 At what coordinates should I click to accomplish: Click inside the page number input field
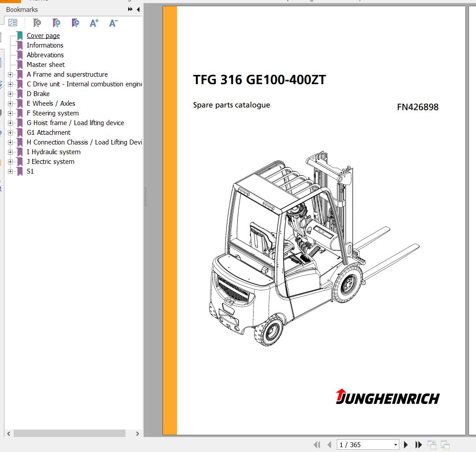tap(361, 445)
